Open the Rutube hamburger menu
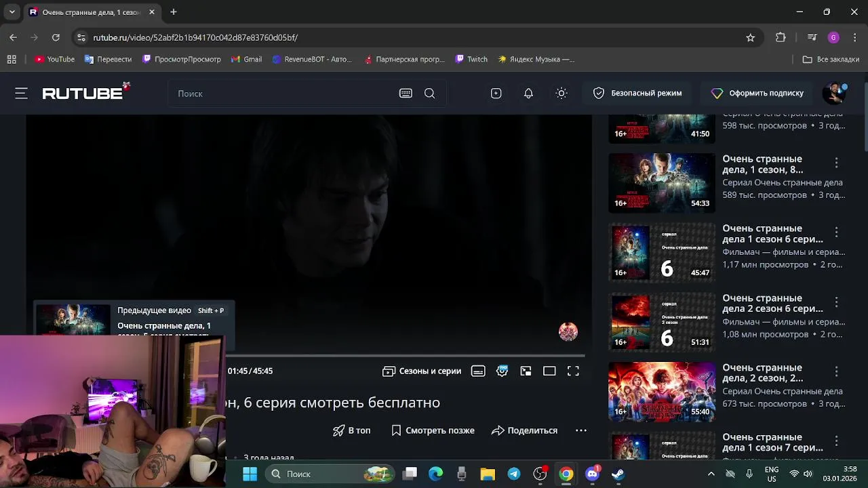Viewport: 868px width, 488px height. pos(21,94)
